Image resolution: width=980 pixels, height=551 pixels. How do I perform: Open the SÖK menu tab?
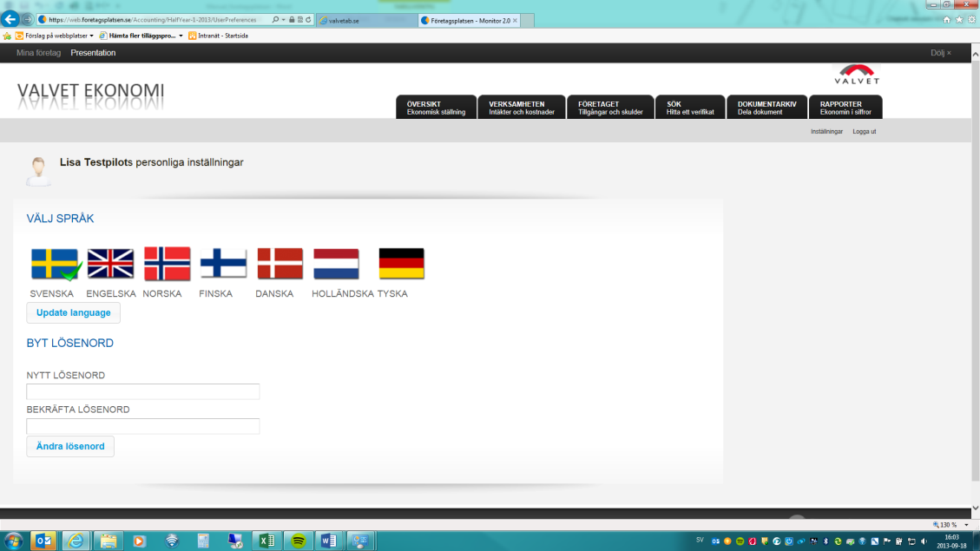690,107
